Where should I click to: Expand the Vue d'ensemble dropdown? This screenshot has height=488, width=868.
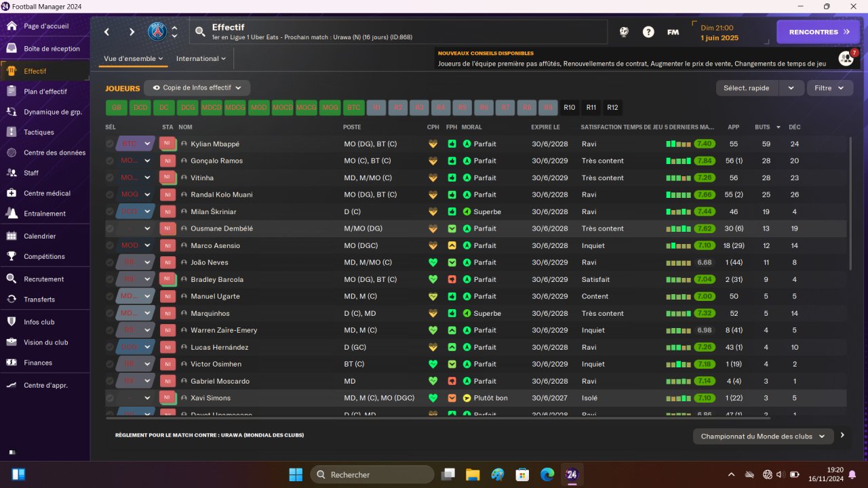(134, 58)
